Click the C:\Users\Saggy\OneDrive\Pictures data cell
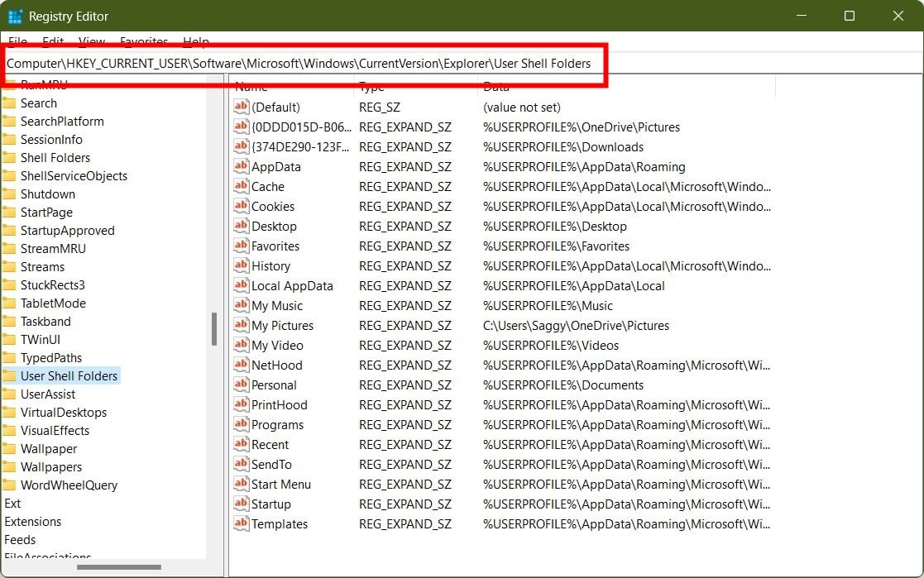The height and width of the screenshot is (578, 924). [x=576, y=325]
